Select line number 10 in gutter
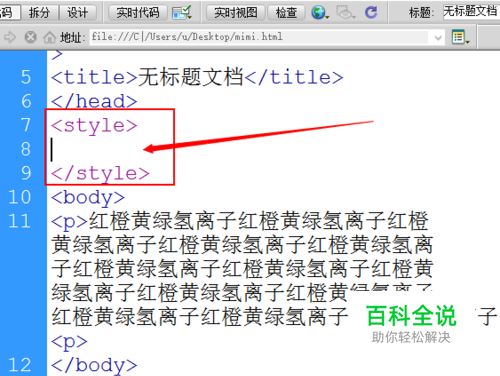This screenshot has height=376, width=500. point(20,197)
